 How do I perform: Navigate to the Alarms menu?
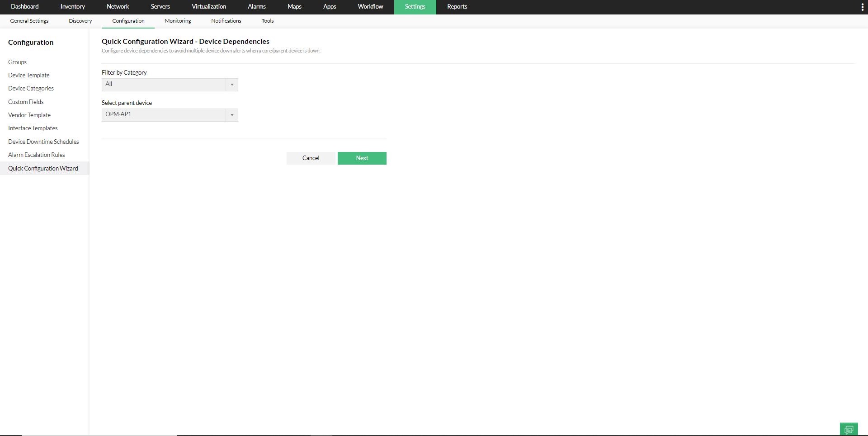coord(256,7)
